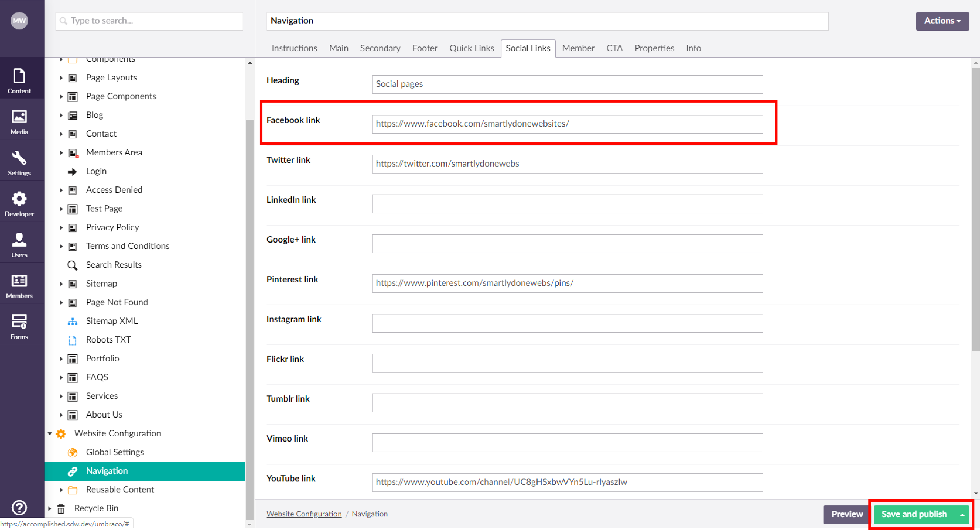Image resolution: width=980 pixels, height=530 pixels.
Task: Open the Help question mark icon
Action: coord(19,508)
